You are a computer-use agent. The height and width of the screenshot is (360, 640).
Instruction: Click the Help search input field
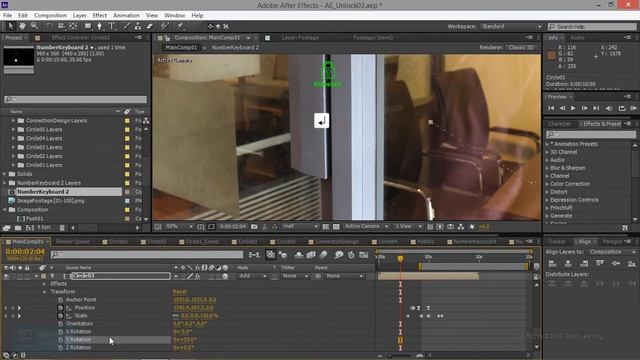pyautogui.click(x=592, y=27)
